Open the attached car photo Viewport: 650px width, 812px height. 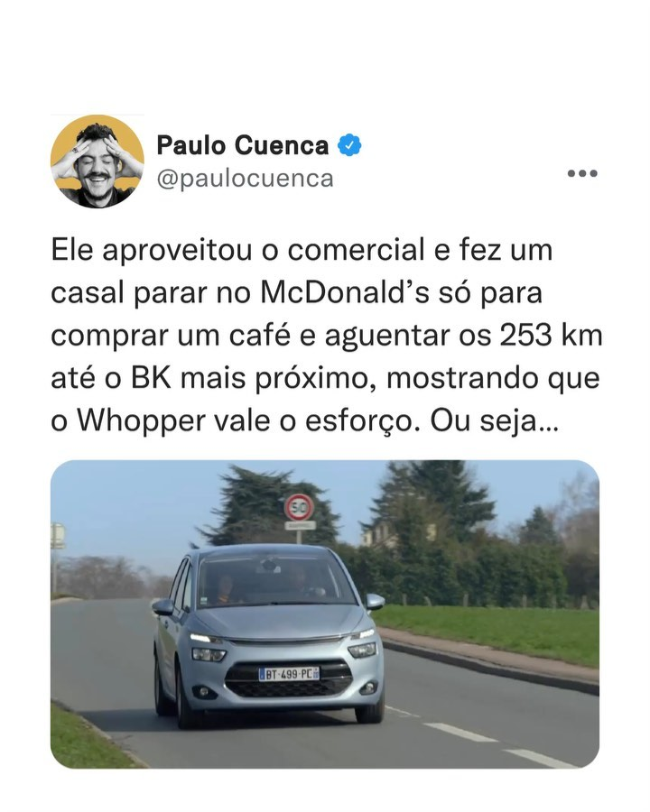[x=325, y=614]
